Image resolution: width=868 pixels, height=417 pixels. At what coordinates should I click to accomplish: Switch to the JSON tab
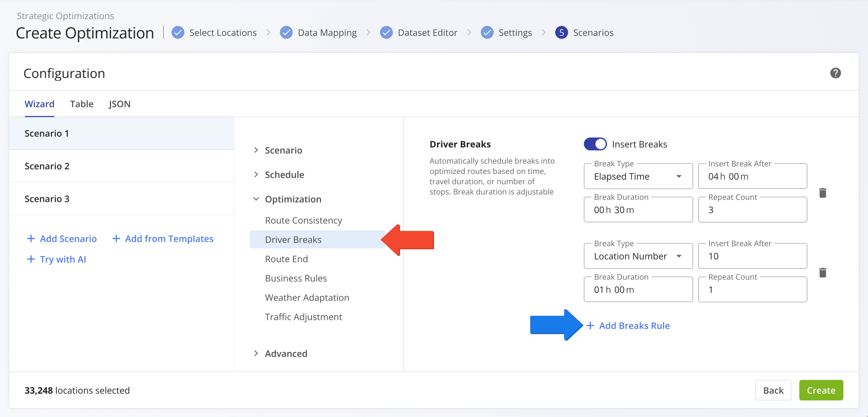[120, 104]
